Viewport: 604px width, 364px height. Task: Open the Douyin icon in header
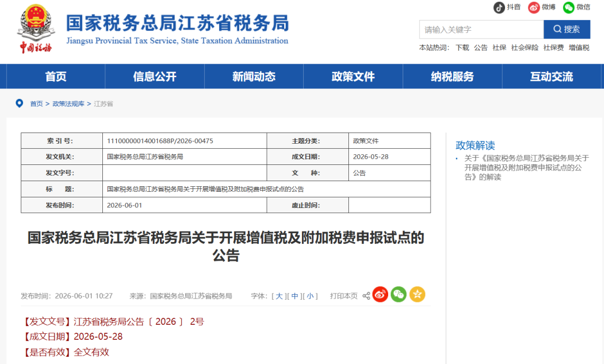click(499, 7)
